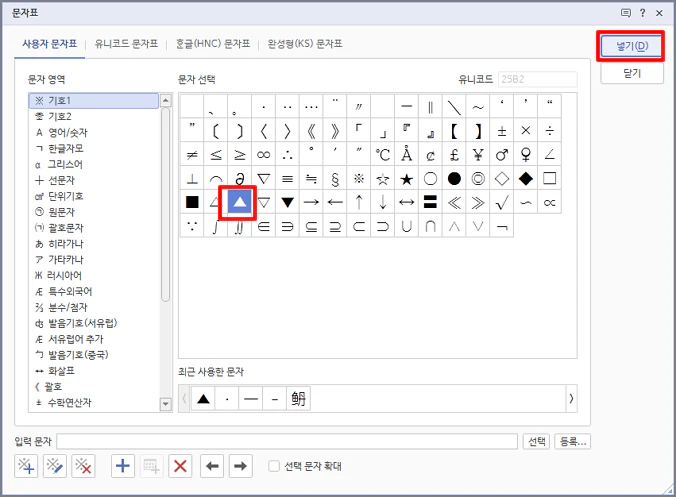Choose the division ÷ character
The height and width of the screenshot is (497, 676).
point(549,131)
